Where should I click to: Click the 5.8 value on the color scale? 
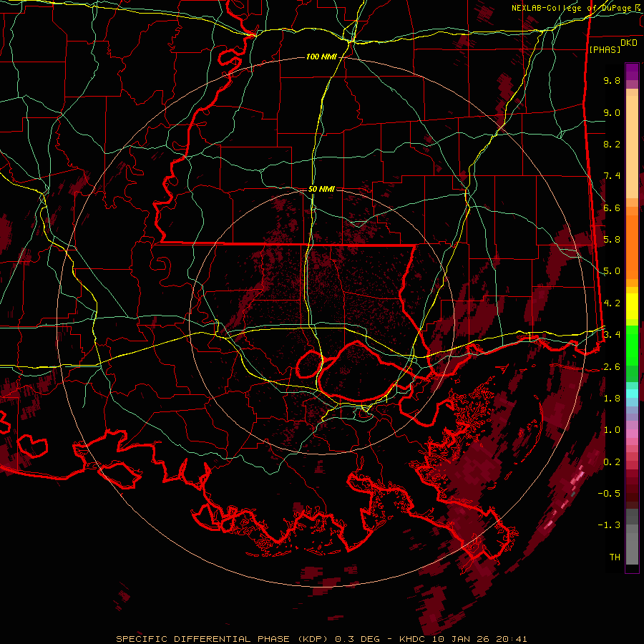coord(612,240)
